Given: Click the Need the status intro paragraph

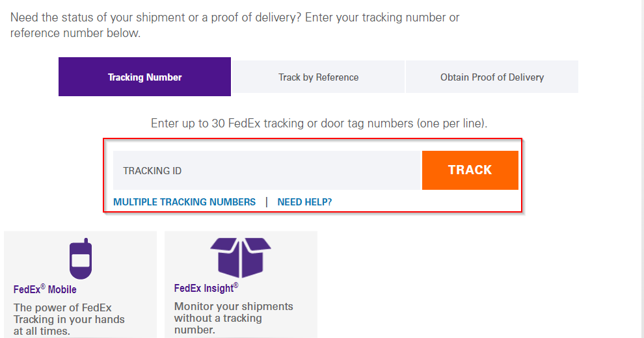Looking at the screenshot, I should [235, 25].
